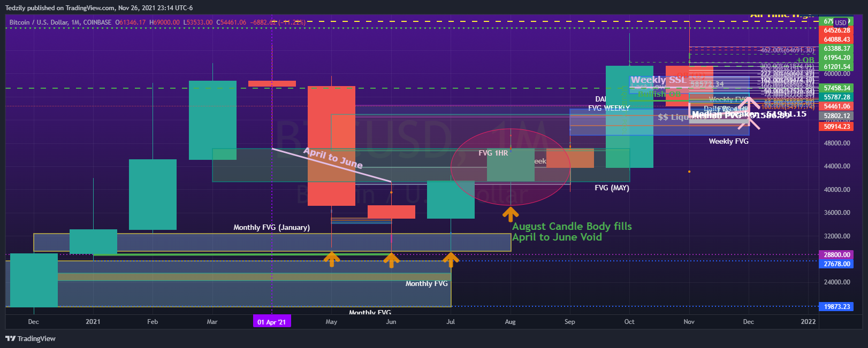
Task: Click the 55787.28 price label
Action: [x=836, y=97]
